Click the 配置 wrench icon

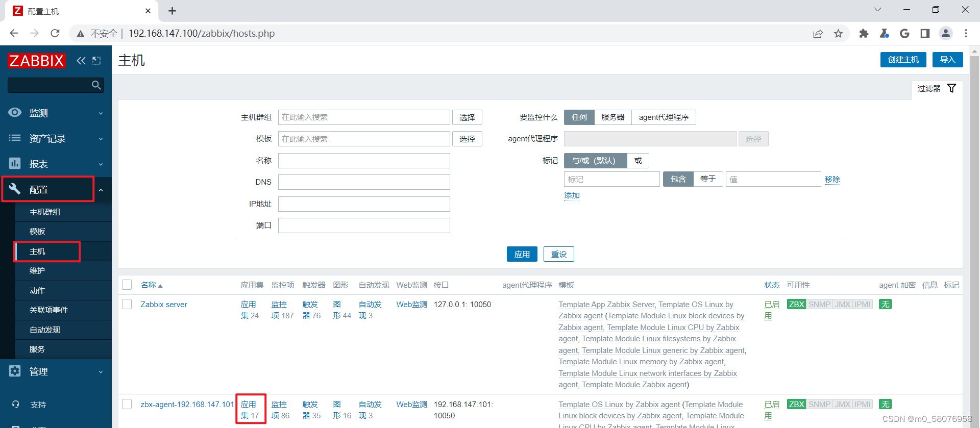point(15,189)
